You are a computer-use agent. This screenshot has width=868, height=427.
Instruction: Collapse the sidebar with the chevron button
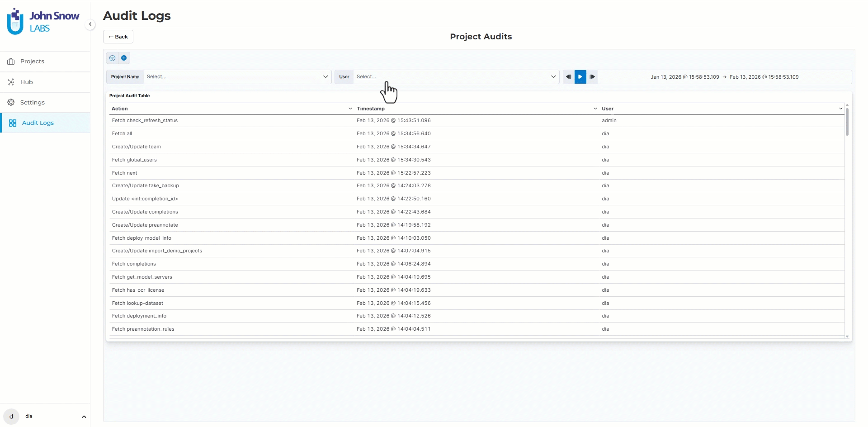[90, 24]
